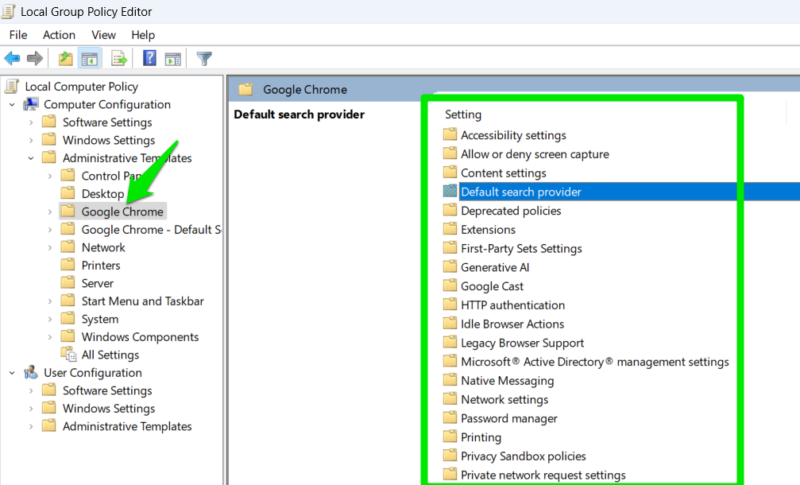Select Privacy Sandbox policies folder
Viewport: 800px width, 485px height.
(x=523, y=456)
